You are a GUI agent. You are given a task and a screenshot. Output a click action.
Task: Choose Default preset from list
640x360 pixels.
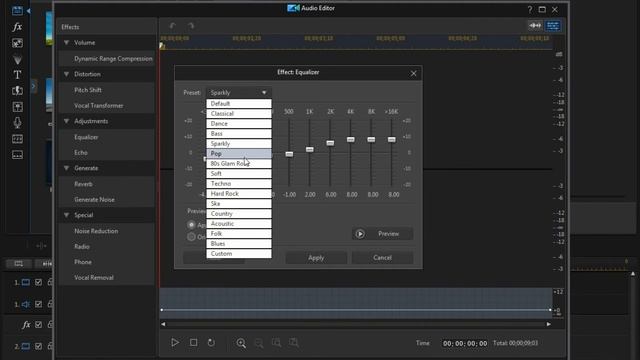(239, 104)
